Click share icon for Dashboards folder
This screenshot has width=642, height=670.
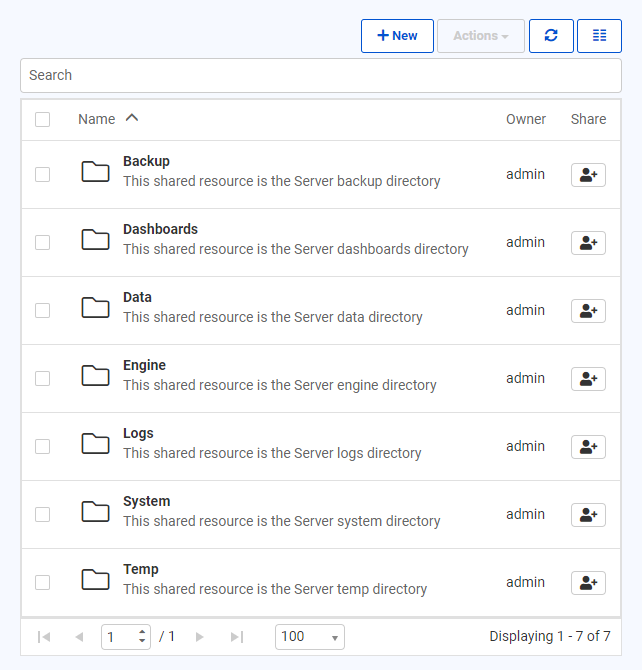[588, 243]
